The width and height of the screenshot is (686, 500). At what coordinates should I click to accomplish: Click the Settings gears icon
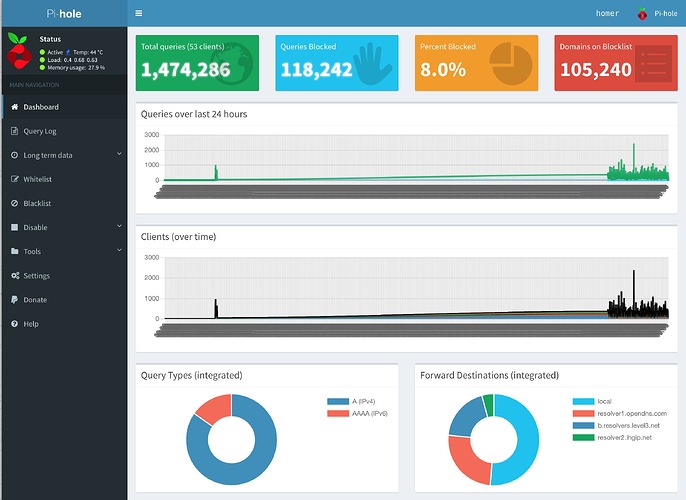tap(14, 275)
